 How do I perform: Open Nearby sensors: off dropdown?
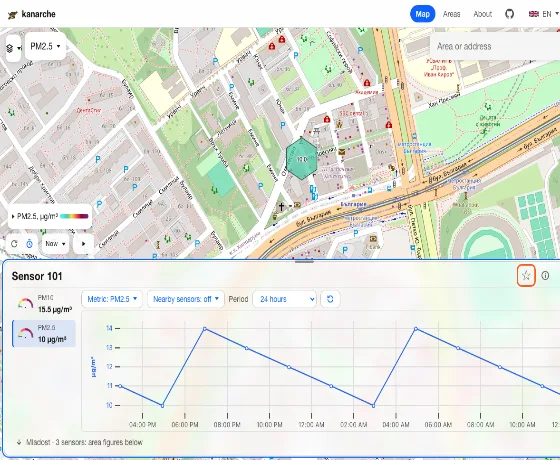[x=186, y=299]
